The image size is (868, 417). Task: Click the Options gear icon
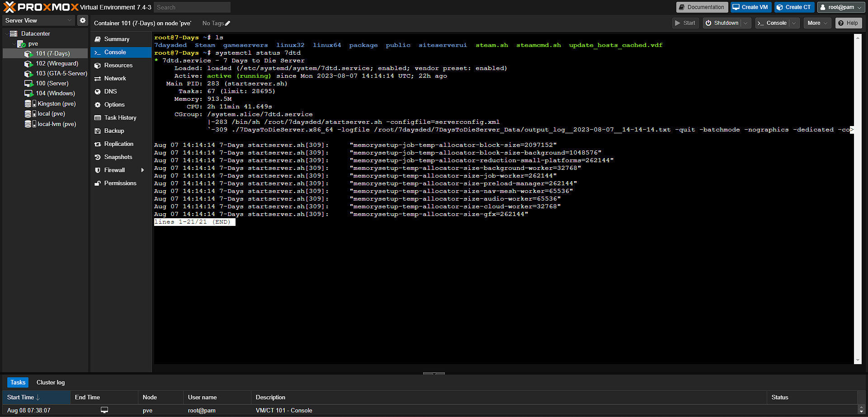97,105
